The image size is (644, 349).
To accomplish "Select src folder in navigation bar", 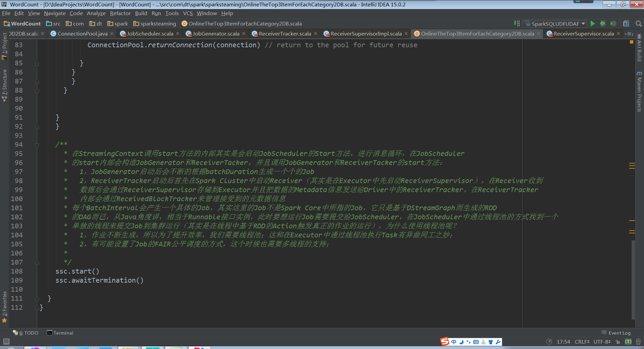I will point(53,23).
